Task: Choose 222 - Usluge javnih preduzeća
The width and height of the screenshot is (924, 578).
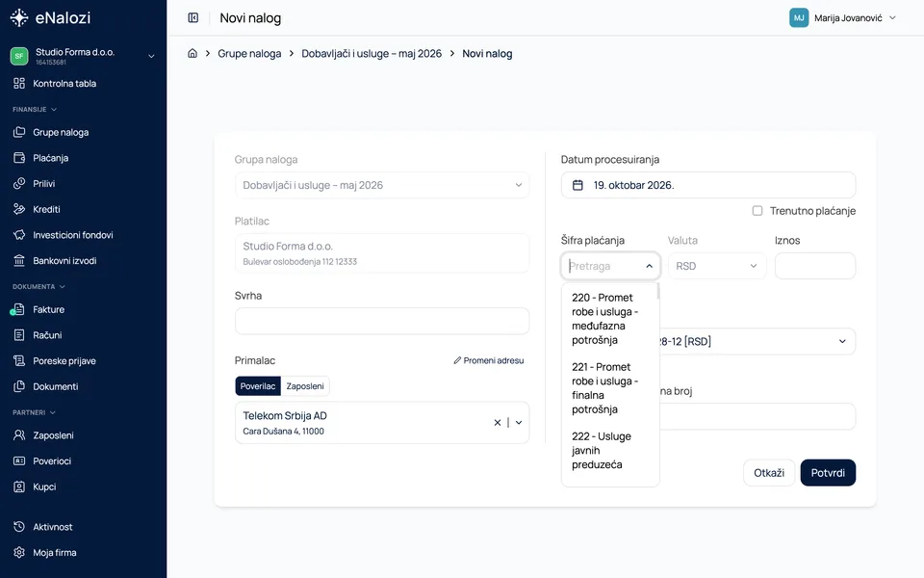Action: coord(608,450)
